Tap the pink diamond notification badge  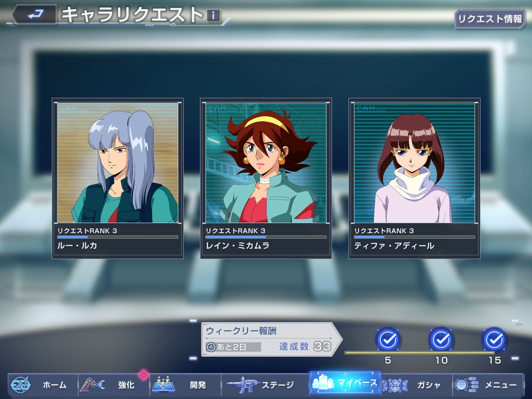[x=144, y=375]
